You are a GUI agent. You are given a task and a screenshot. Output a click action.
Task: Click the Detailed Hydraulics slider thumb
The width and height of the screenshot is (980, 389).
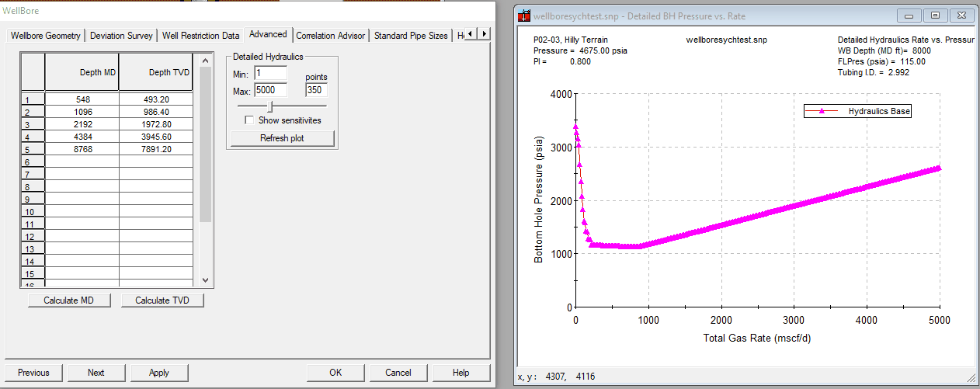269,106
